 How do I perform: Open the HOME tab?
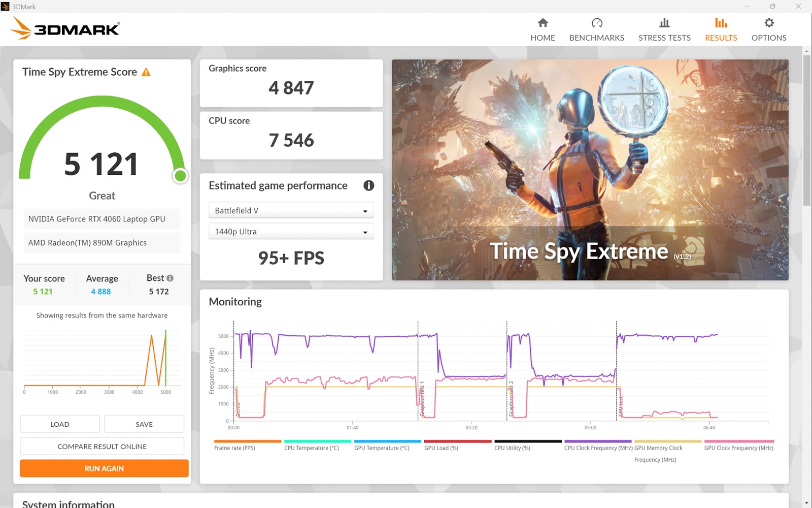543,30
